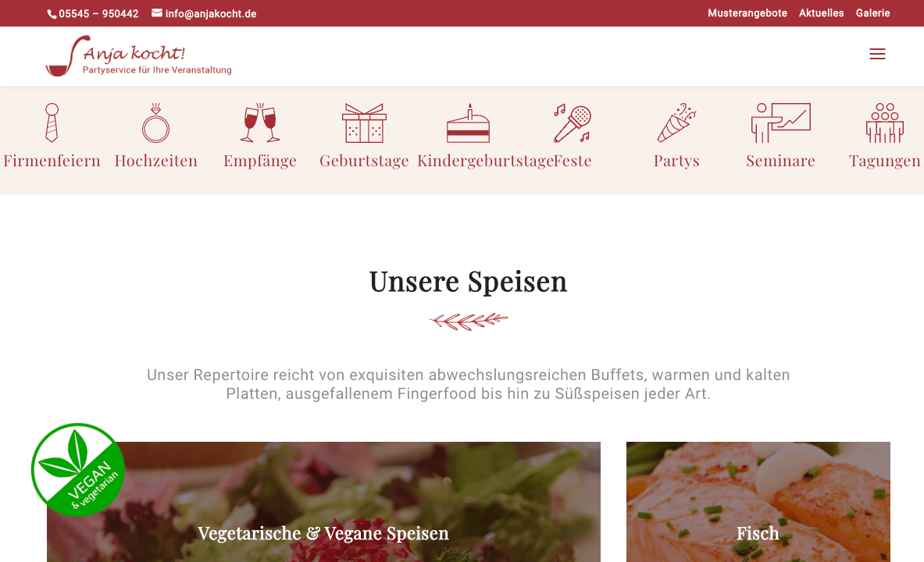Open Vegetarische & Vegane Speisen tile
Viewport: 924px width, 562px height.
click(323, 502)
